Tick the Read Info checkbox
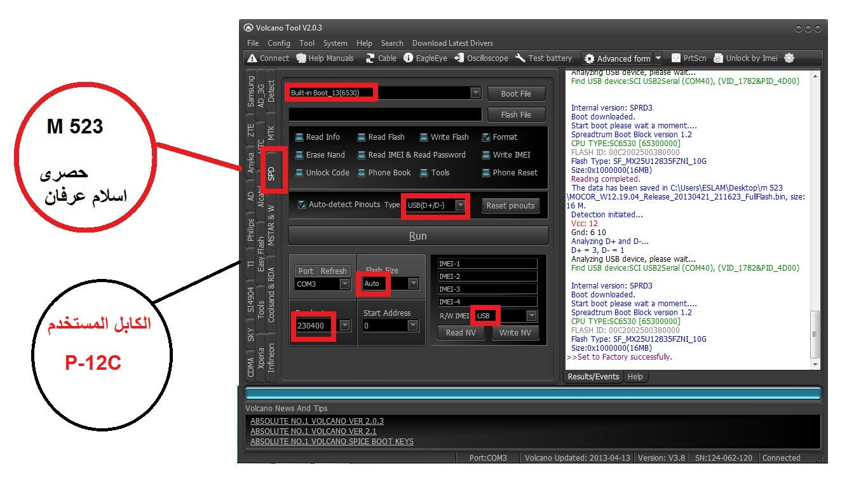Viewport: 868px width, 488px height. point(299,137)
